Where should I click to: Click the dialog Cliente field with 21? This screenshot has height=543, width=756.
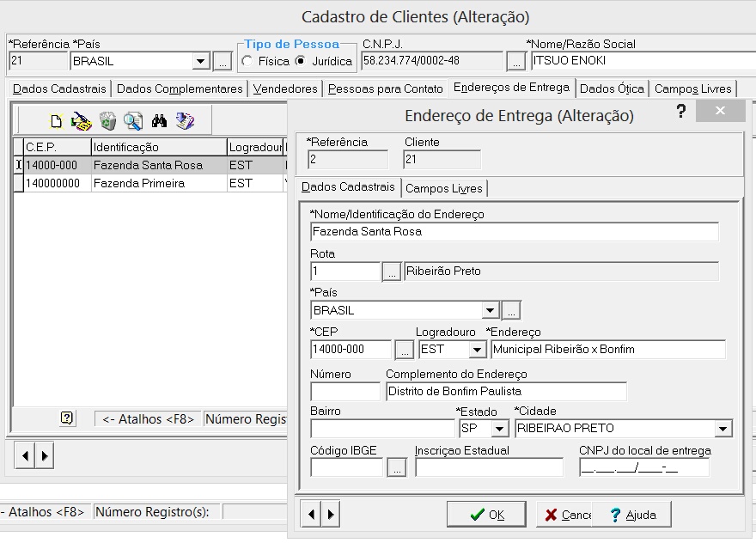click(x=442, y=160)
